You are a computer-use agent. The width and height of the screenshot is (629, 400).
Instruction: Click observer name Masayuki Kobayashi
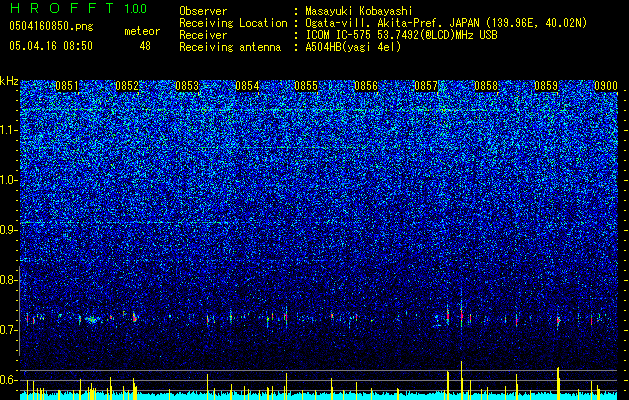(359, 11)
